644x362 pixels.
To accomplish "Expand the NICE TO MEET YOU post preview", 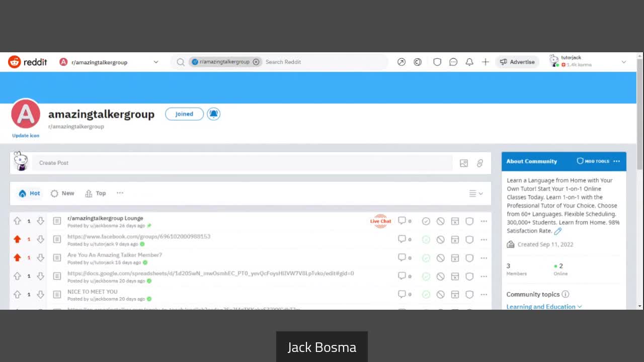I will [57, 294].
